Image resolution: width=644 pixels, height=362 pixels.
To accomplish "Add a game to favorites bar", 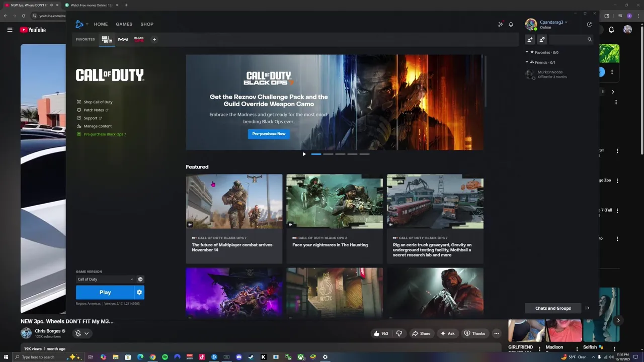I will click(x=154, y=39).
